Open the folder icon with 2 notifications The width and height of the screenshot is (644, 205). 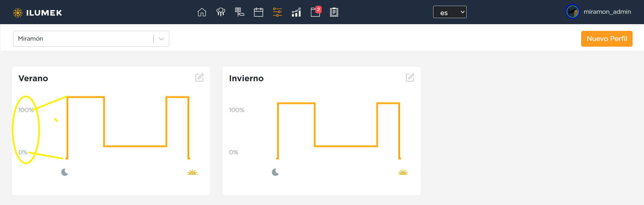[x=315, y=12]
